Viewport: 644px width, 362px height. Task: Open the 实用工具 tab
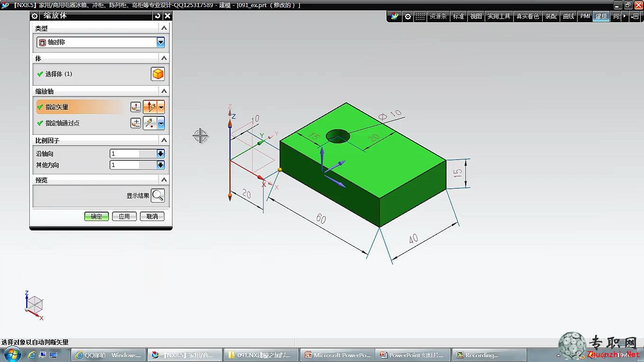click(499, 16)
